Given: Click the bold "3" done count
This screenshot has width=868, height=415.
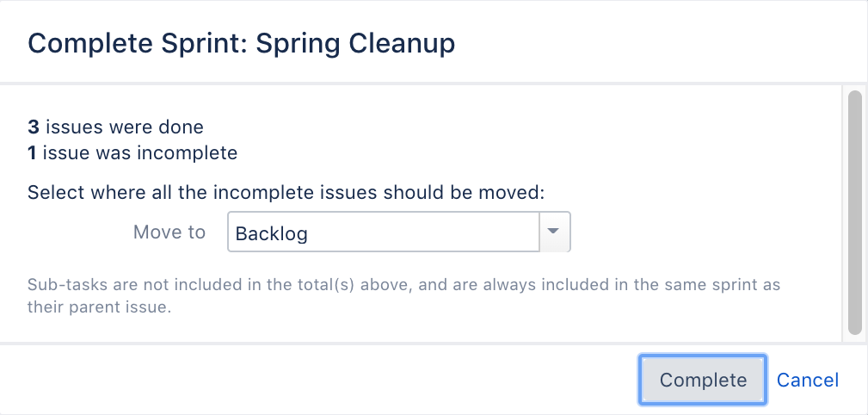Looking at the screenshot, I should pos(34,127).
